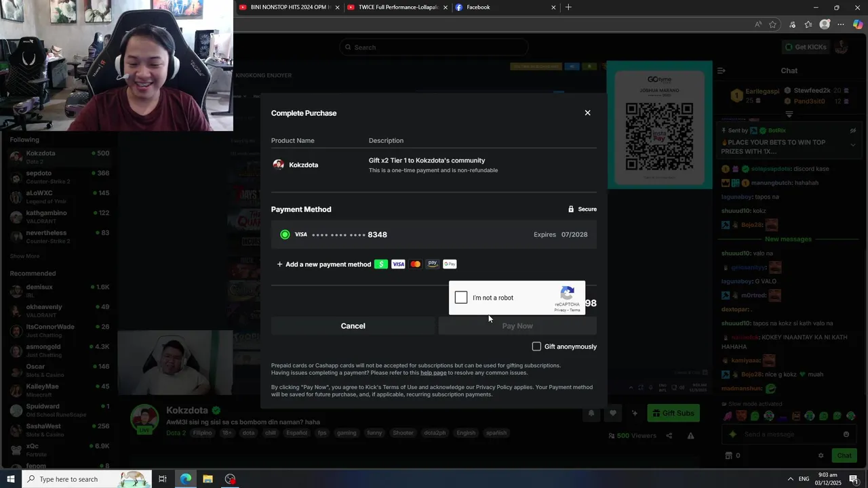Image resolution: width=868 pixels, height=488 pixels.
Task: Open File Explorer from the taskbar
Action: click(x=208, y=479)
